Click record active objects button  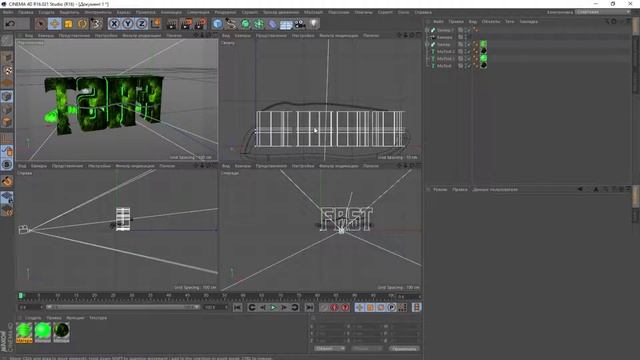click(x=324, y=307)
